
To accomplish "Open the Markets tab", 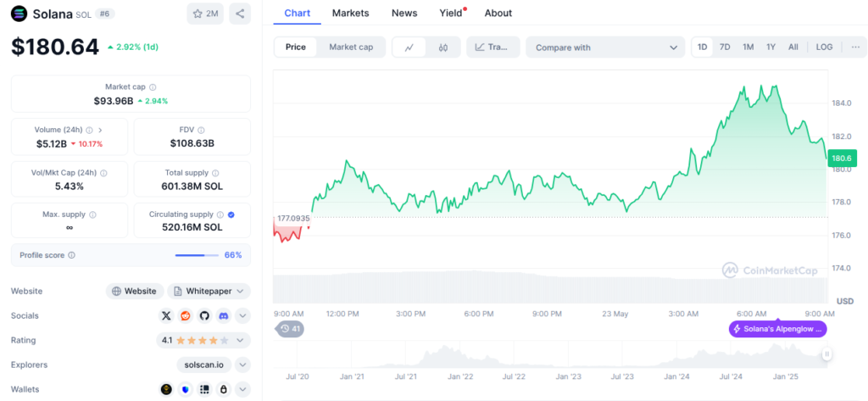I will click(350, 13).
